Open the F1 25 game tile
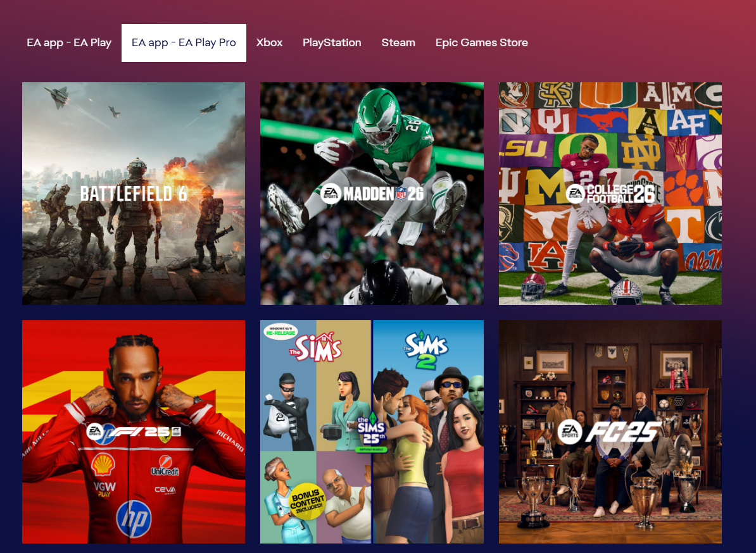Viewport: 756px width, 553px height. [x=134, y=432]
